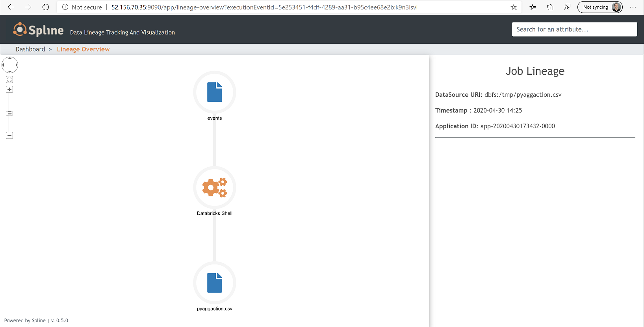Viewport: 644px width, 327px height.
Task: Select the Databricks Shell gears node
Action: [215, 188]
